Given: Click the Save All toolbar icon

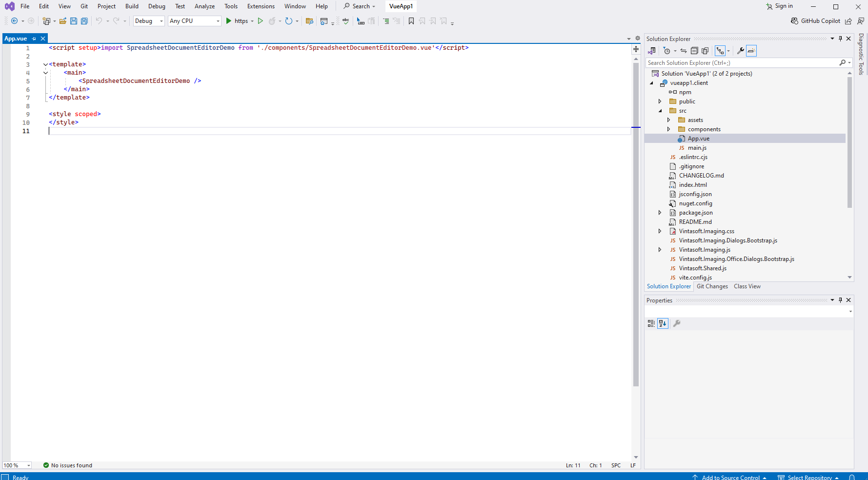Looking at the screenshot, I should (x=84, y=21).
